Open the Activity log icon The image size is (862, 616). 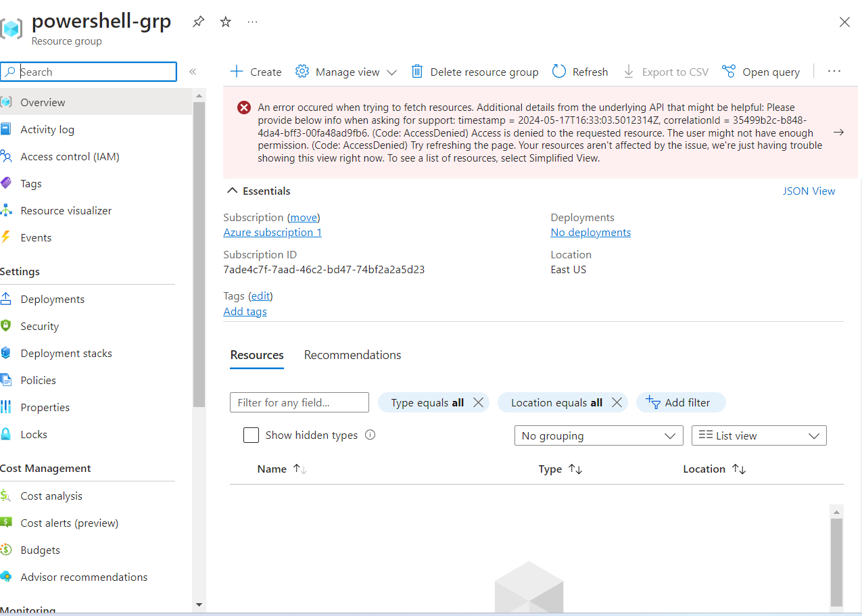[6, 129]
